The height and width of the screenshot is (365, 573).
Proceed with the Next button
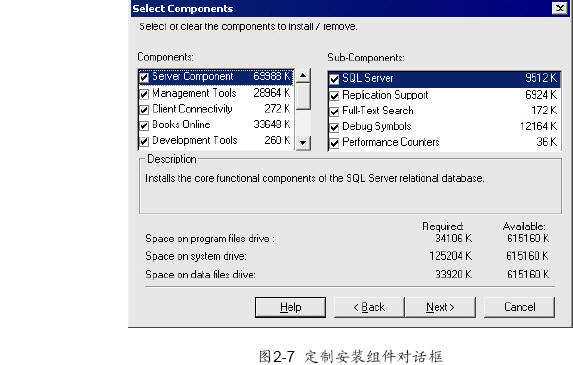tap(440, 307)
